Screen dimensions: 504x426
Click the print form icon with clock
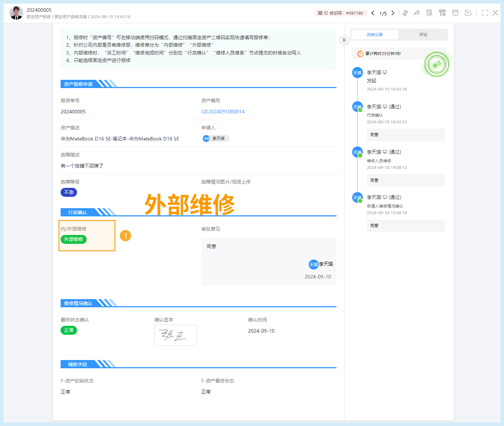coord(442,12)
